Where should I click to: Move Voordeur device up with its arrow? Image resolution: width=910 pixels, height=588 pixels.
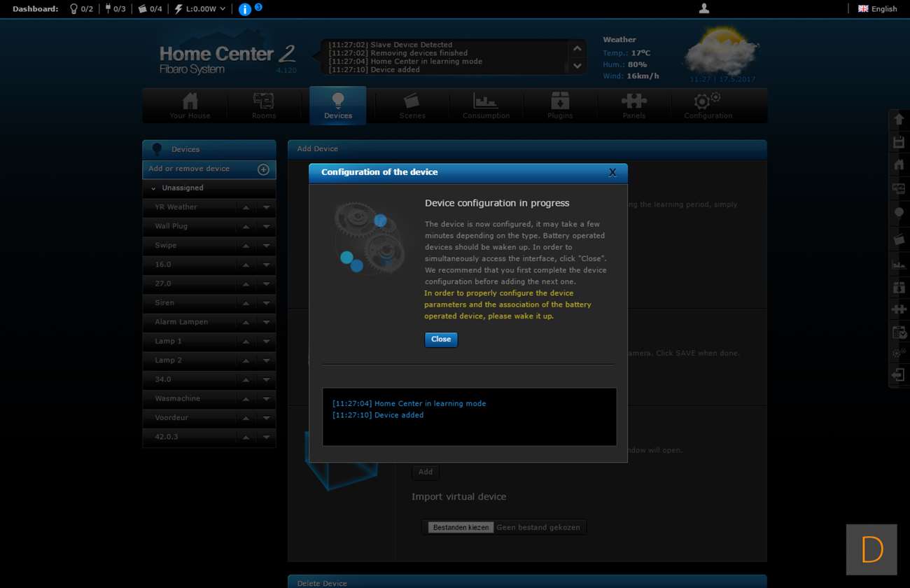click(x=246, y=418)
